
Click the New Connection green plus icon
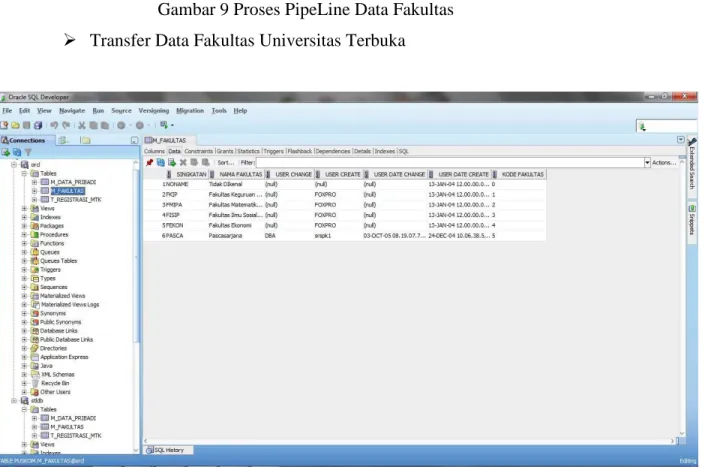[6, 152]
